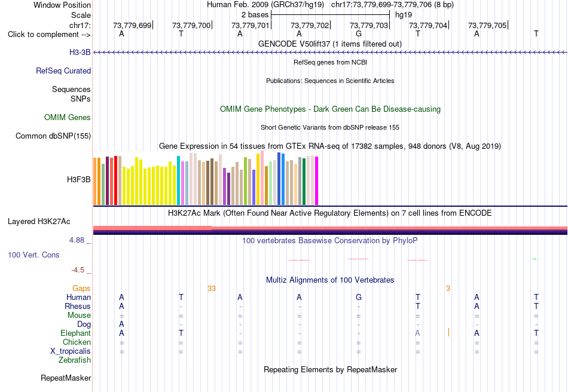Click the RepeatMasker track label

[66, 378]
